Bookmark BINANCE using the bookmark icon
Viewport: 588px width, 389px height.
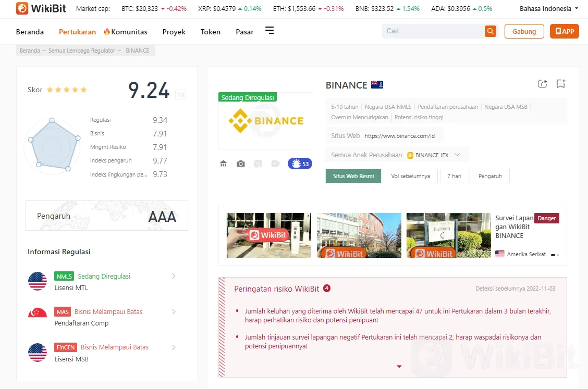(x=560, y=84)
